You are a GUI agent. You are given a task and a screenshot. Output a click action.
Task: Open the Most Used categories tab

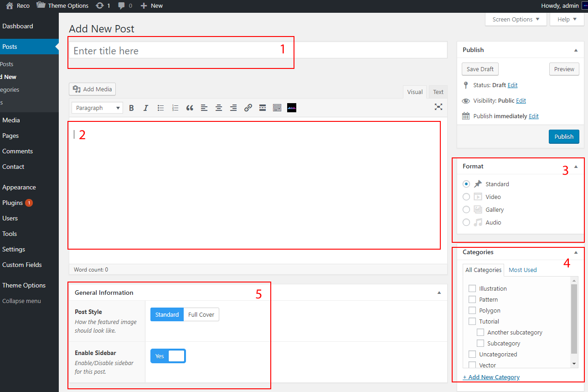click(522, 270)
